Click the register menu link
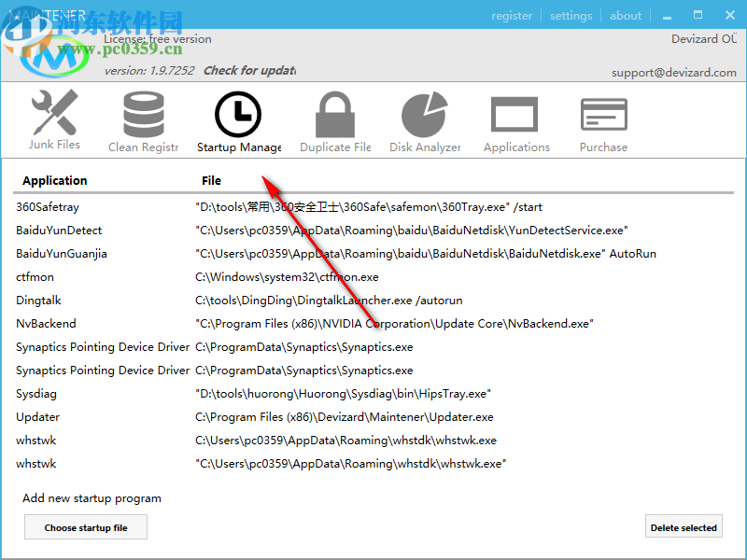Viewport: 747px width, 560px height. pyautogui.click(x=512, y=16)
